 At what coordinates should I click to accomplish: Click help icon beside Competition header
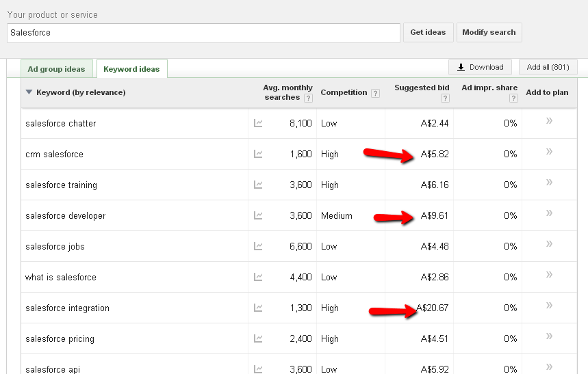coord(376,93)
